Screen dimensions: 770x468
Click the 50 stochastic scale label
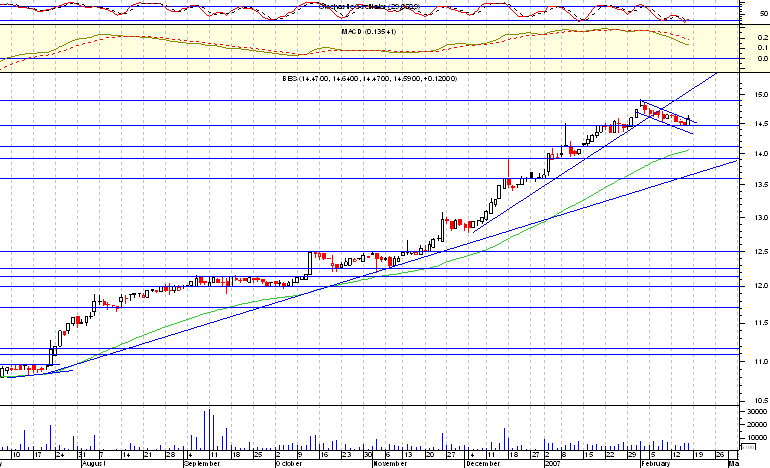point(761,13)
